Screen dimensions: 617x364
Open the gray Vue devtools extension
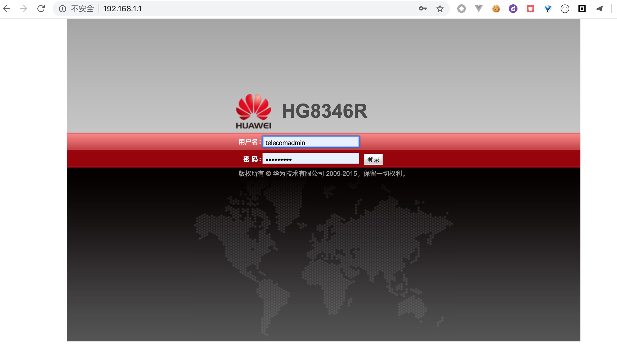coord(478,9)
